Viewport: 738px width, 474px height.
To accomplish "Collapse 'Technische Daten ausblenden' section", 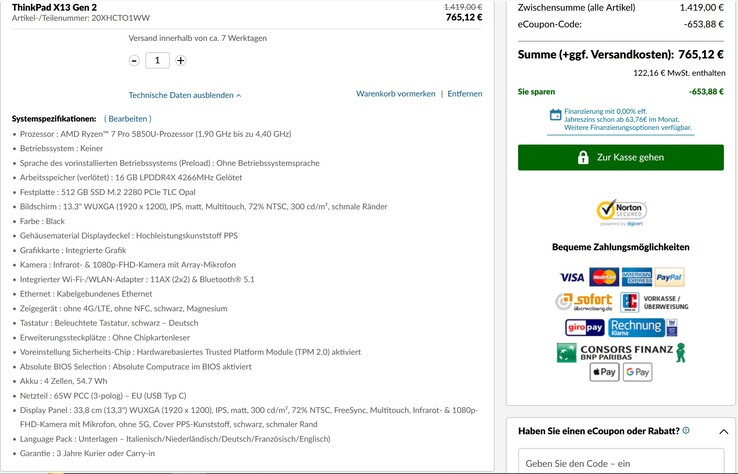I will click(185, 95).
